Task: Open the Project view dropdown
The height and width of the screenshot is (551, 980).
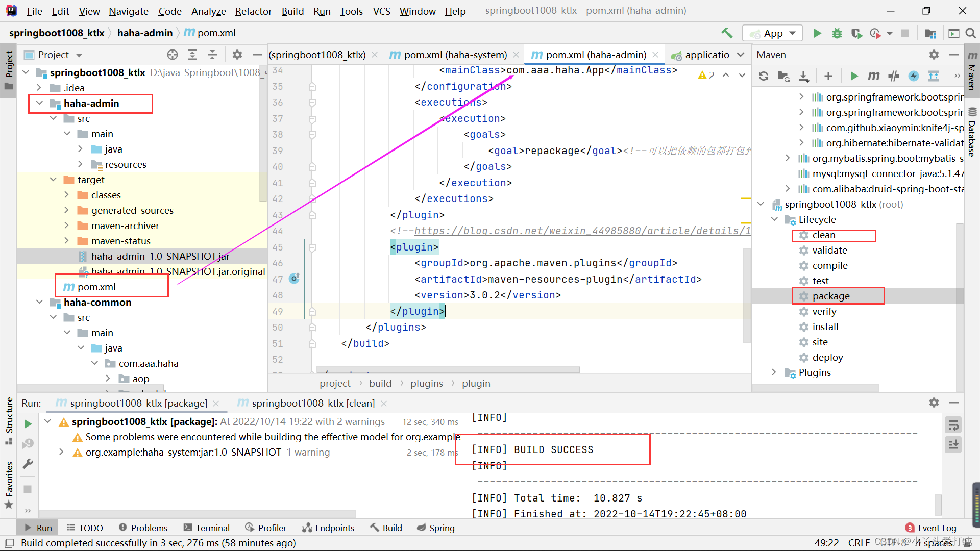Action: 79,55
